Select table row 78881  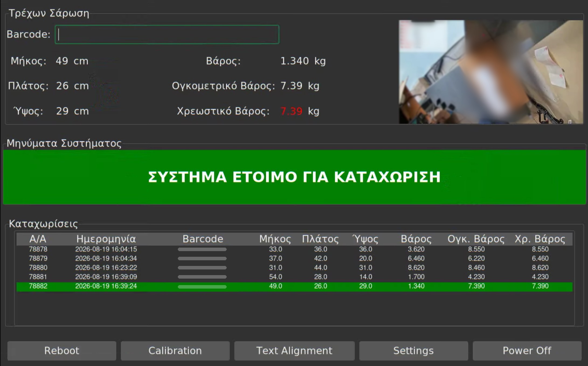pos(294,277)
